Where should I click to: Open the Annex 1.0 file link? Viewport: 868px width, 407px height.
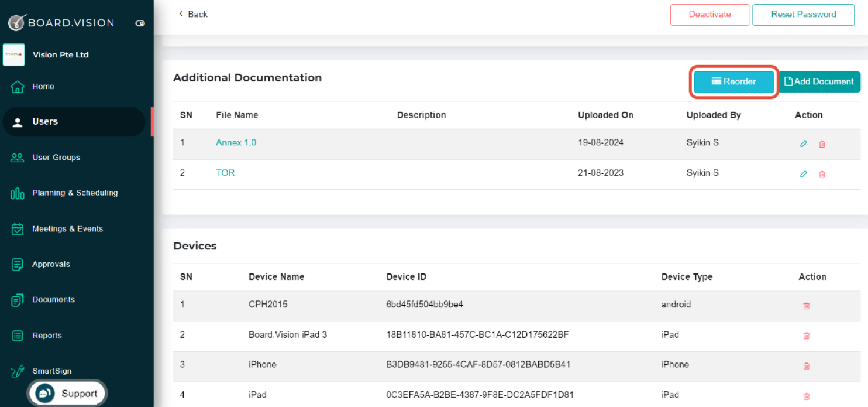point(236,143)
